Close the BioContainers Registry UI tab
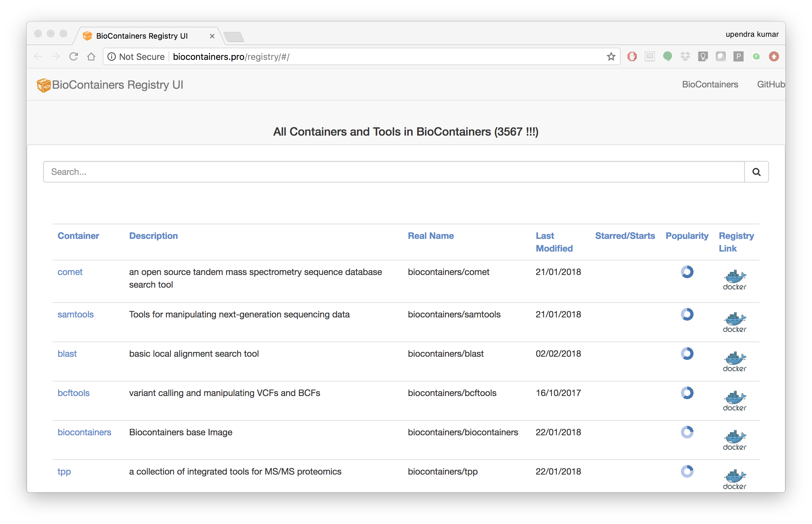Image resolution: width=812 pixels, height=524 pixels. tap(212, 36)
